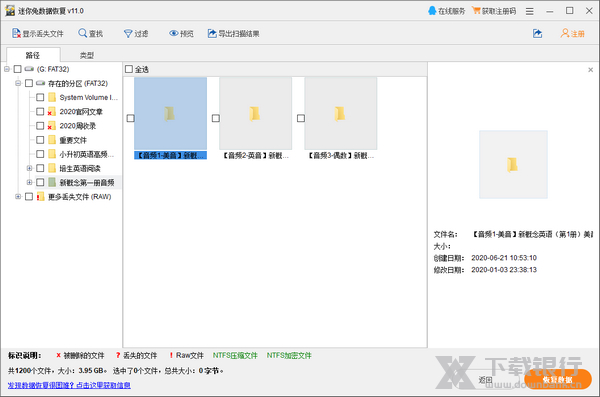
Task: Click deleted folder icon of 2020周收录
Action: 52,126
